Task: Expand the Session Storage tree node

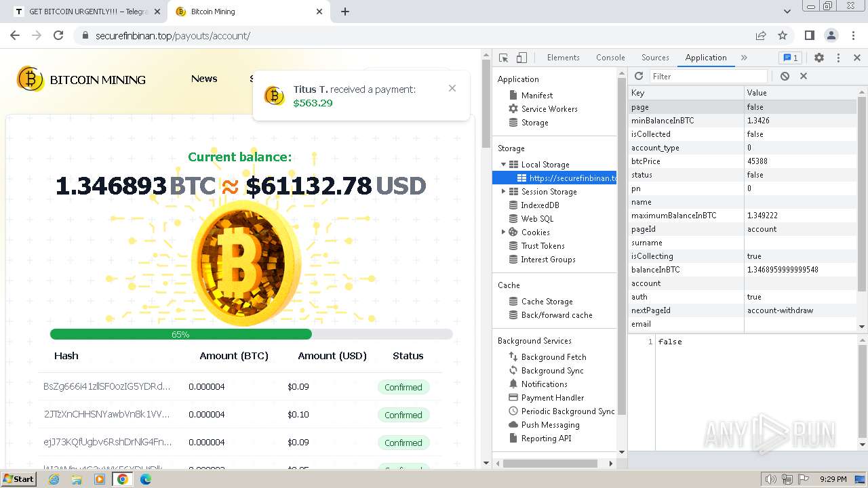Action: point(503,191)
